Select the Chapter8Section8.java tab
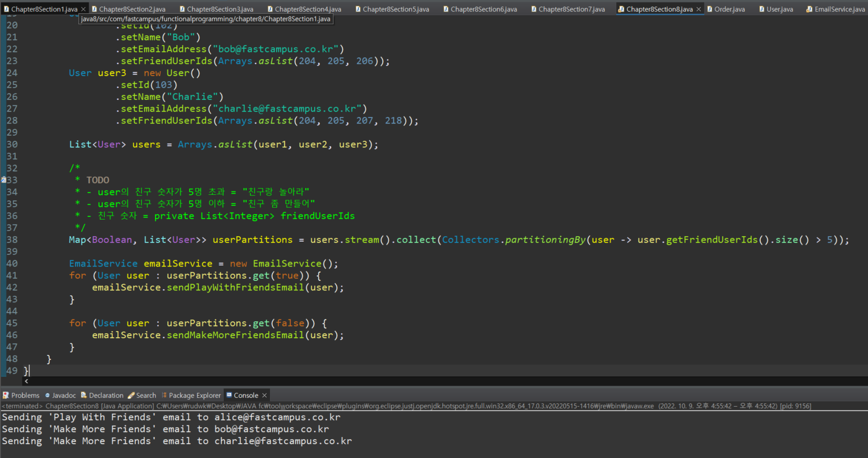868x458 pixels. click(659, 9)
